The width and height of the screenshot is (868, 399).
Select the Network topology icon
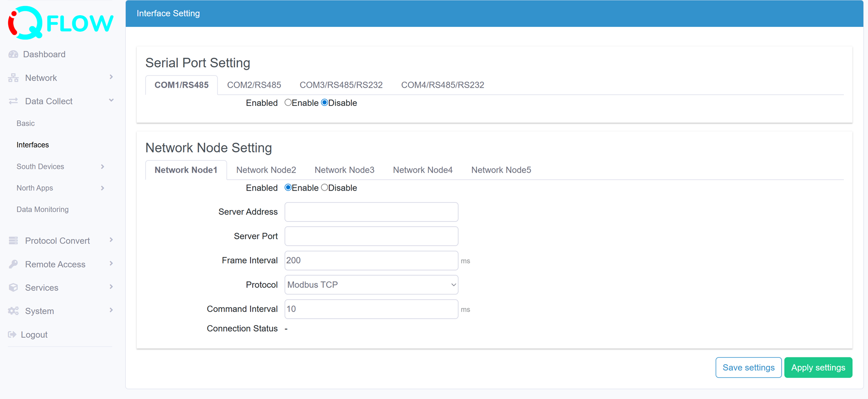pyautogui.click(x=13, y=78)
